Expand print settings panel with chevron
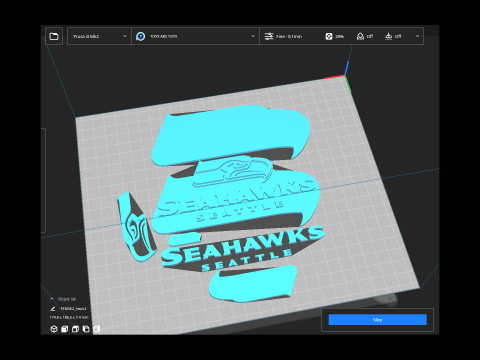480x360 pixels. 417,36
